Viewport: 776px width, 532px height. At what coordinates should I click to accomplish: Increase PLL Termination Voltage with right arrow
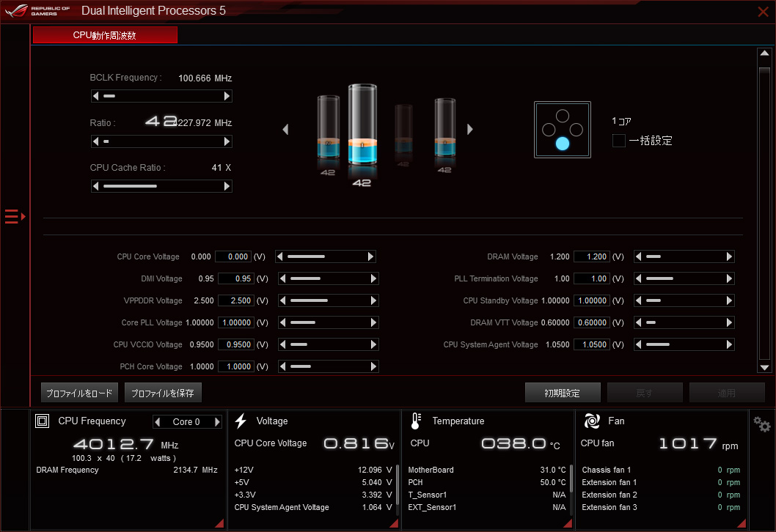730,278
